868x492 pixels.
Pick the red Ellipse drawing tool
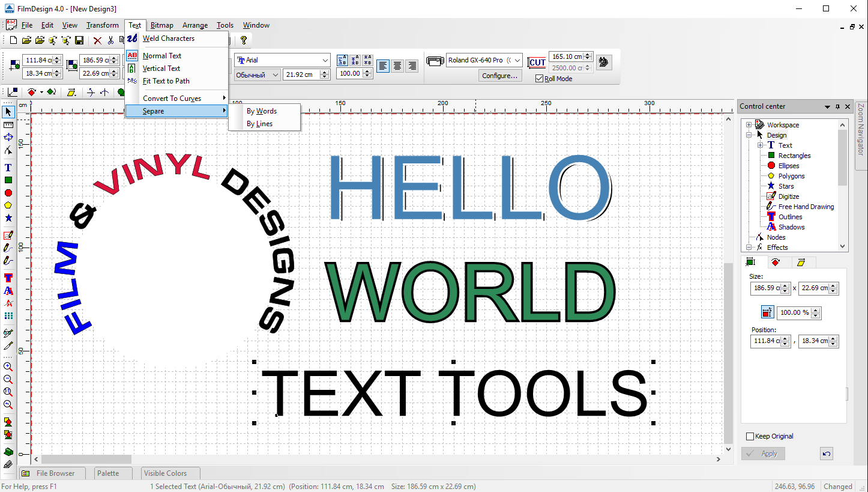point(8,193)
